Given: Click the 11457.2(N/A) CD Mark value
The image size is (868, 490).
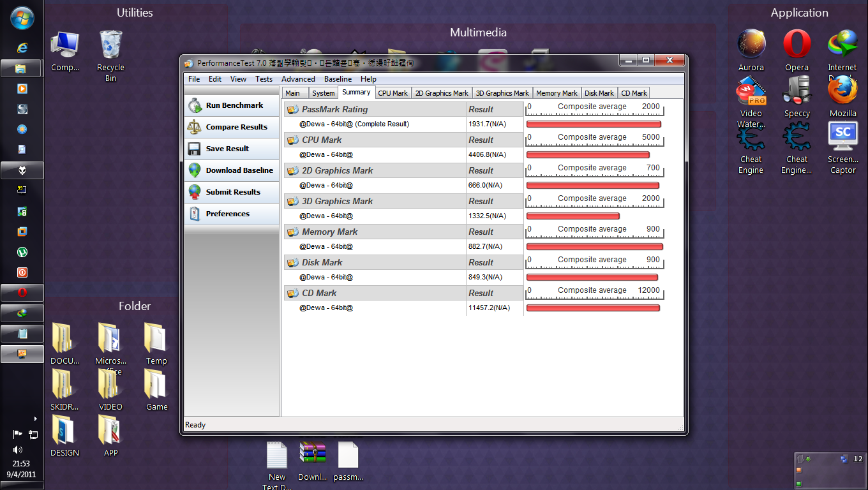Looking at the screenshot, I should click(489, 308).
